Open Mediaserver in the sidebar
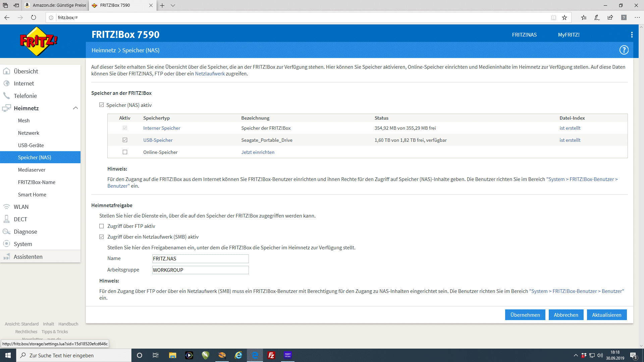 point(32,170)
